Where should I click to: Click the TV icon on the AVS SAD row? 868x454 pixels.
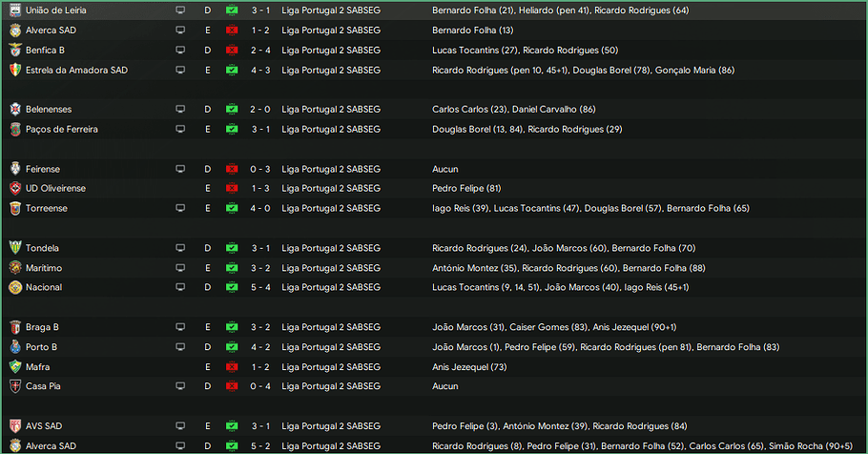181,426
